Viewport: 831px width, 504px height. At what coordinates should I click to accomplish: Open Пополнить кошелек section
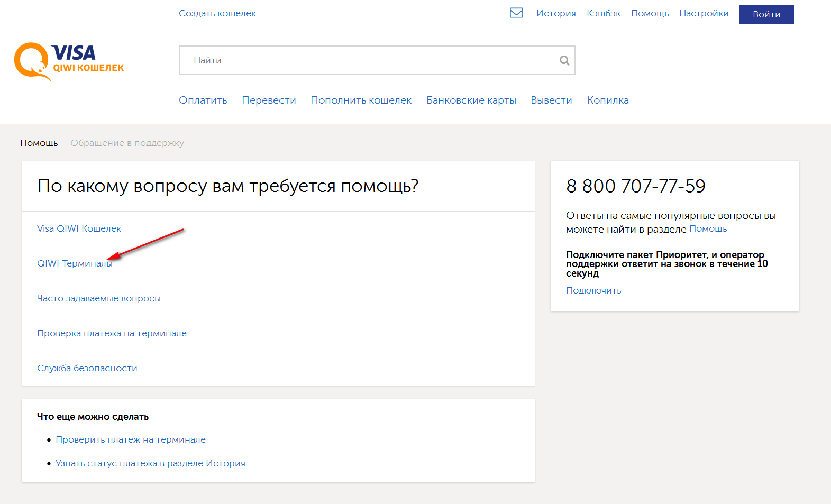pyautogui.click(x=361, y=100)
